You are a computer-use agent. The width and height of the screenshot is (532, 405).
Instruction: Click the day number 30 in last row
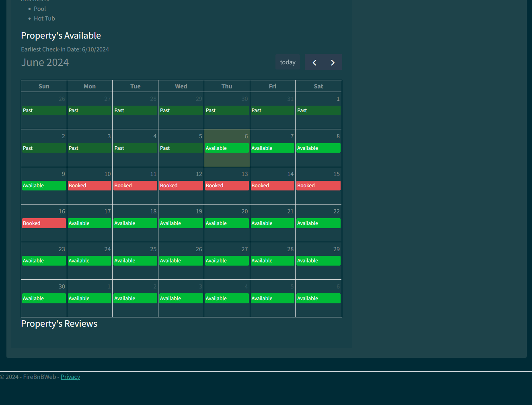tap(62, 286)
